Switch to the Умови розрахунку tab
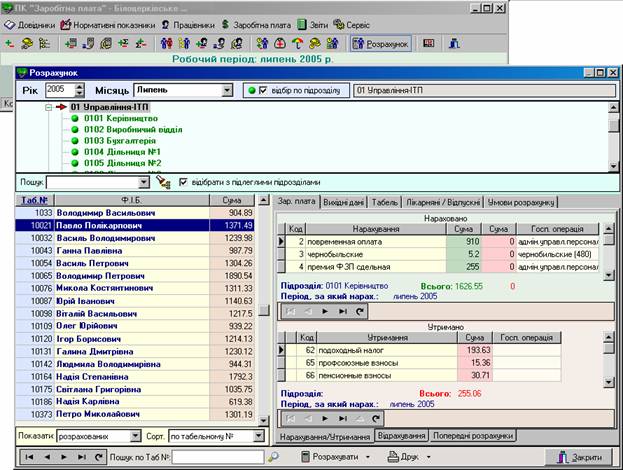The height and width of the screenshot is (470, 623). pyautogui.click(x=520, y=202)
